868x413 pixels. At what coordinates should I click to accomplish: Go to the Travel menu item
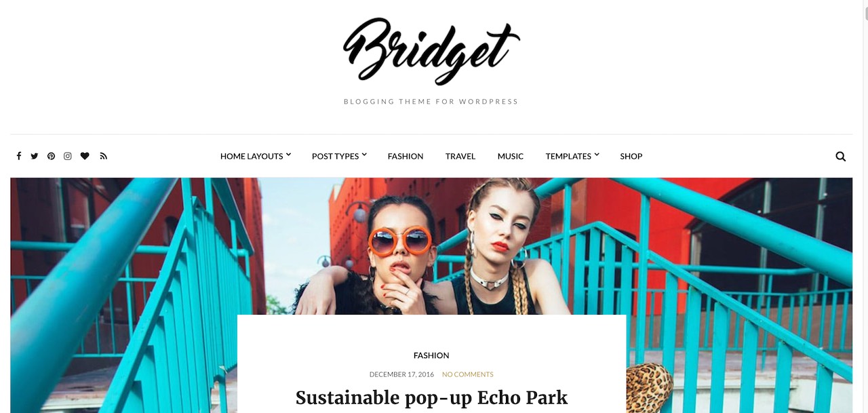pyautogui.click(x=460, y=156)
